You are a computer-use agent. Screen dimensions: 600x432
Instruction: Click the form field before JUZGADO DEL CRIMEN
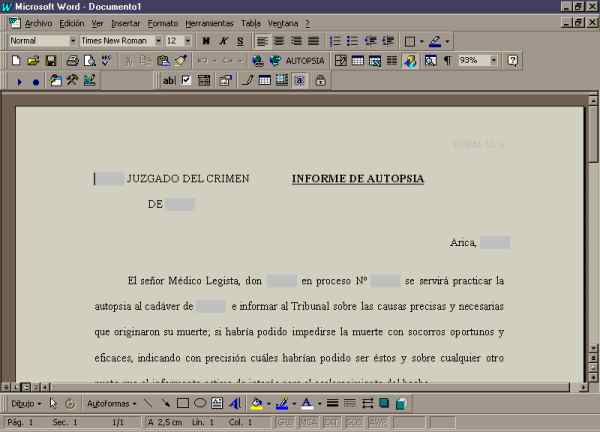(x=110, y=179)
